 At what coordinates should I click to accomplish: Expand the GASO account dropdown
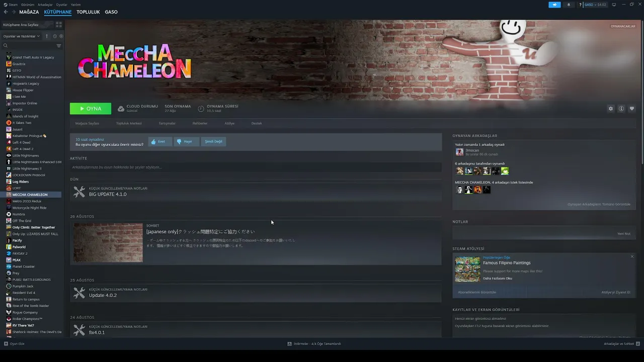tap(595, 5)
